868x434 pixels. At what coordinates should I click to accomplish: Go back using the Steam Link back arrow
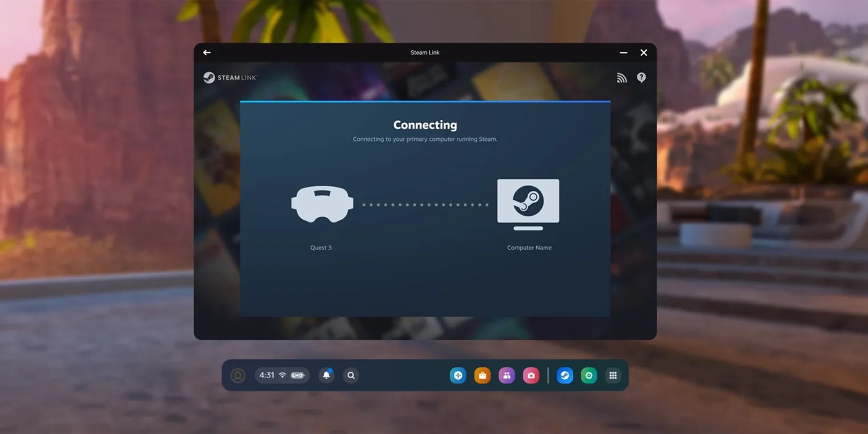[x=207, y=53]
